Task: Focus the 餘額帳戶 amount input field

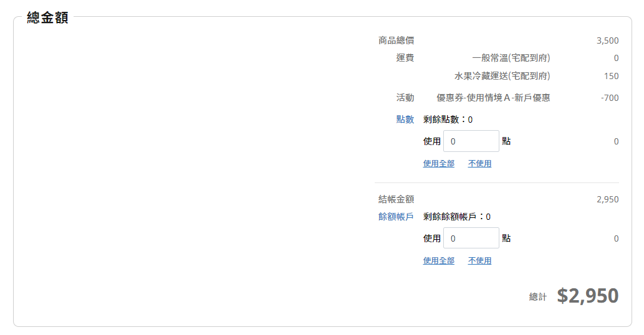Action: pyautogui.click(x=471, y=238)
